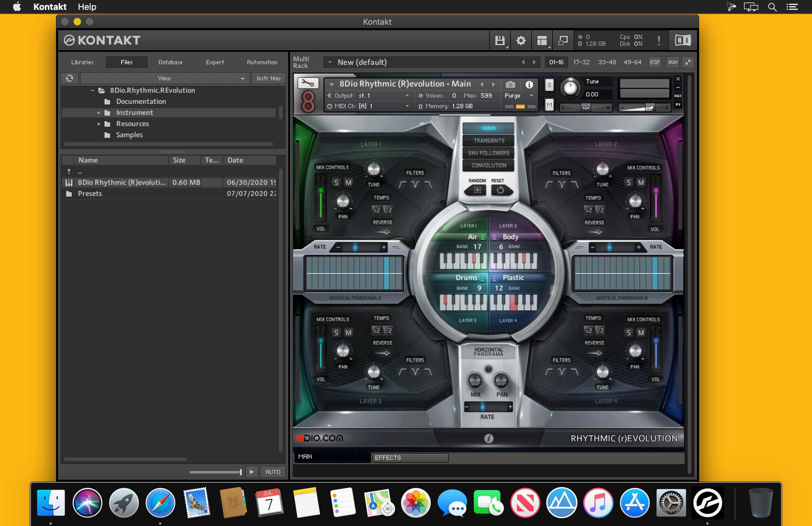Expand the Resources folder
This screenshot has width=812, height=526.
tap(98, 124)
